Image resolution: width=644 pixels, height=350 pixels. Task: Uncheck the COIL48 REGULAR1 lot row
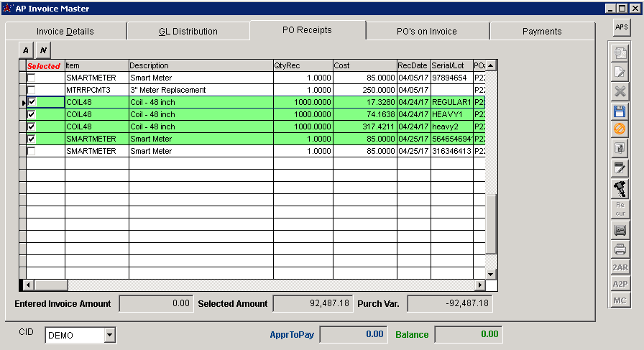point(31,102)
